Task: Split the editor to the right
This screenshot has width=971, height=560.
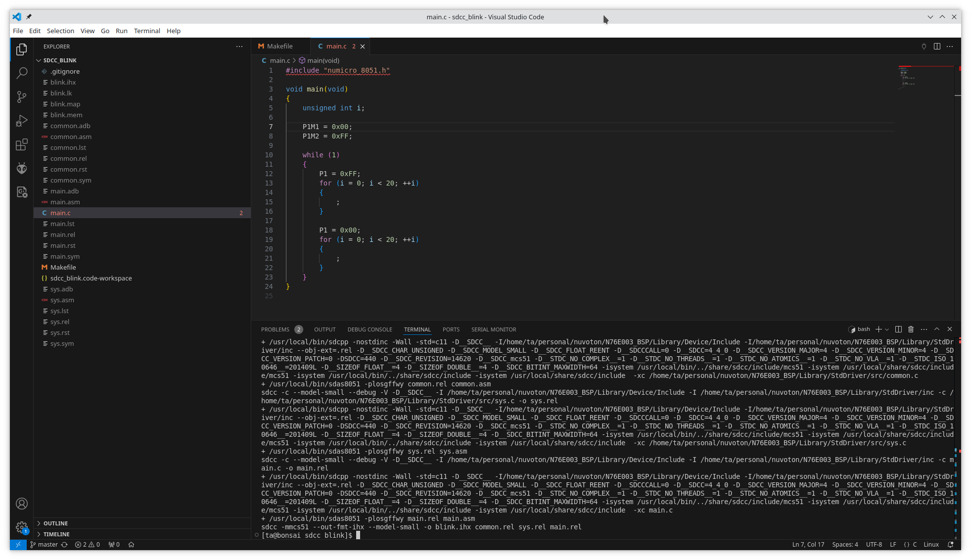Action: tap(937, 46)
